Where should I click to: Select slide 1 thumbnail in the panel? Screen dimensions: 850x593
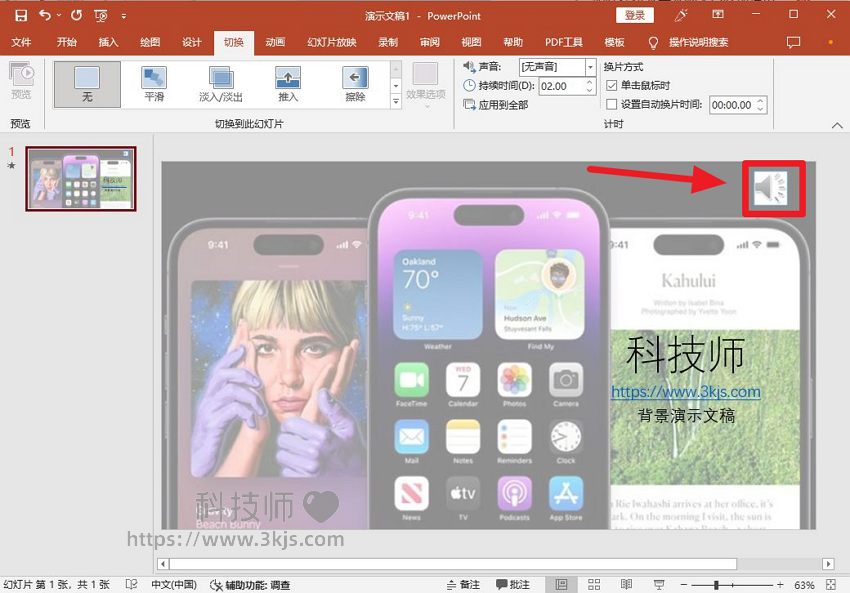81,178
